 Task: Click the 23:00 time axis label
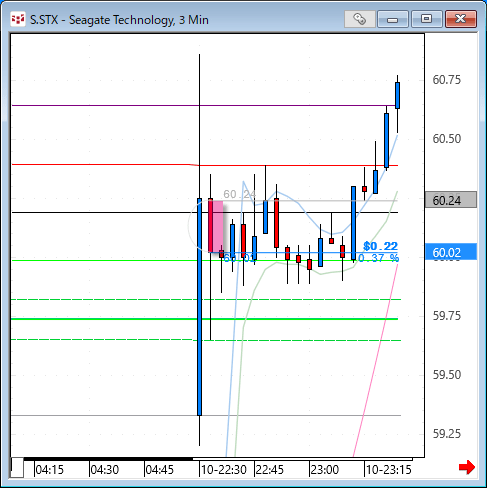(325, 470)
